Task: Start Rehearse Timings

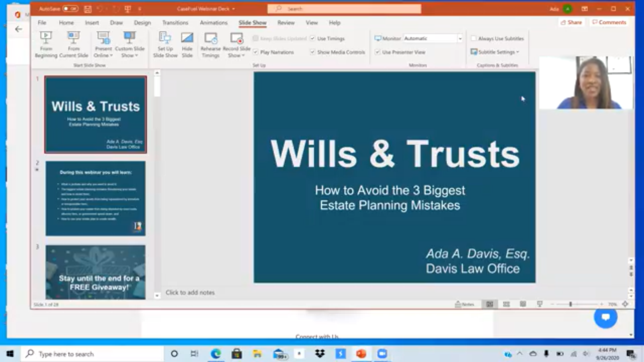Action: point(210,44)
